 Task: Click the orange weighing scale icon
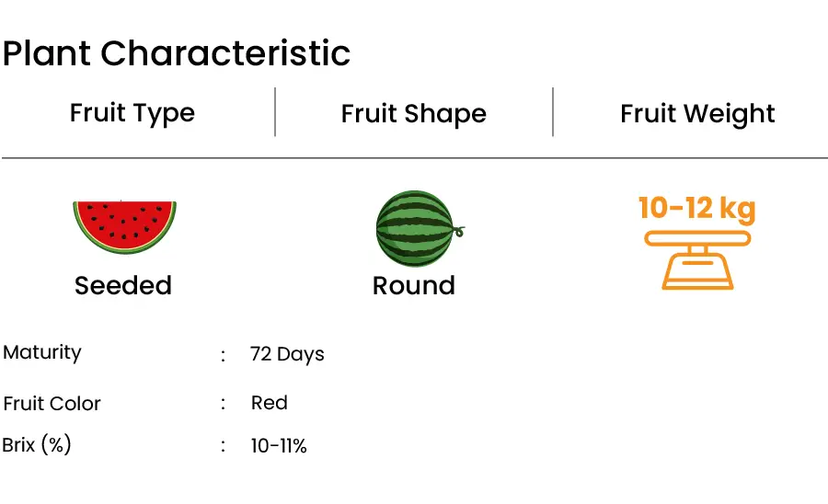point(697,260)
